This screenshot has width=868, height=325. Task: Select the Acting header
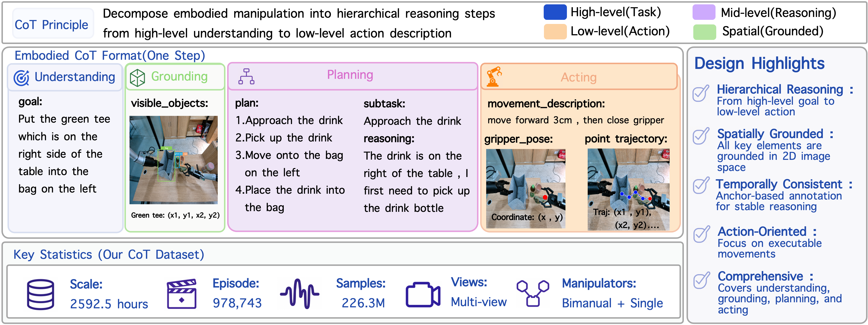pyautogui.click(x=579, y=76)
